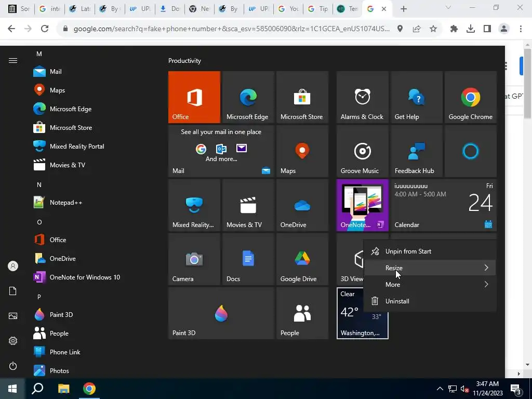Open the 3D Viewer tile
Viewport: 532px width, 399px height.
pyautogui.click(x=350, y=259)
